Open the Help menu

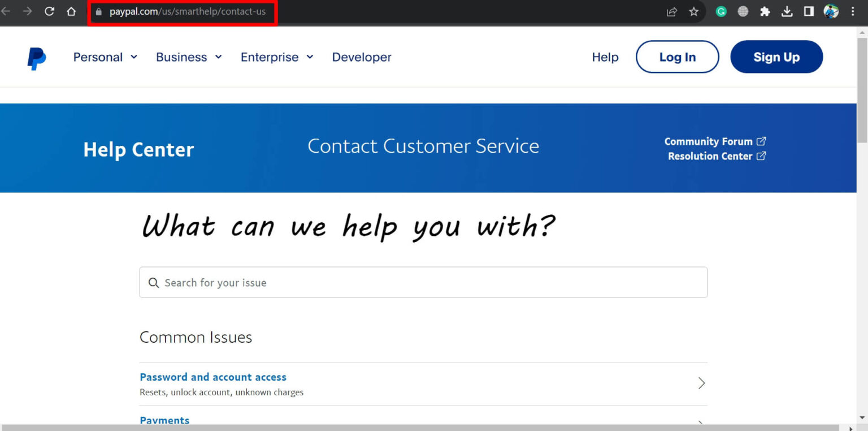[x=605, y=57]
